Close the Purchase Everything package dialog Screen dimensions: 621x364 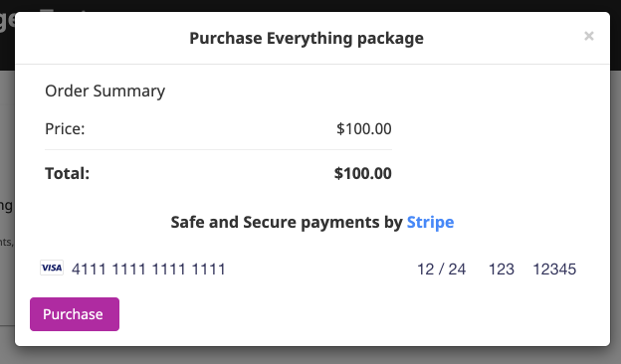click(x=589, y=36)
